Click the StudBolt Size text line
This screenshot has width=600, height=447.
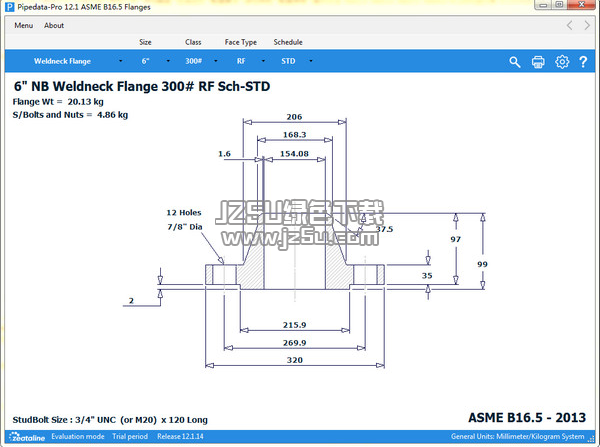point(110,420)
